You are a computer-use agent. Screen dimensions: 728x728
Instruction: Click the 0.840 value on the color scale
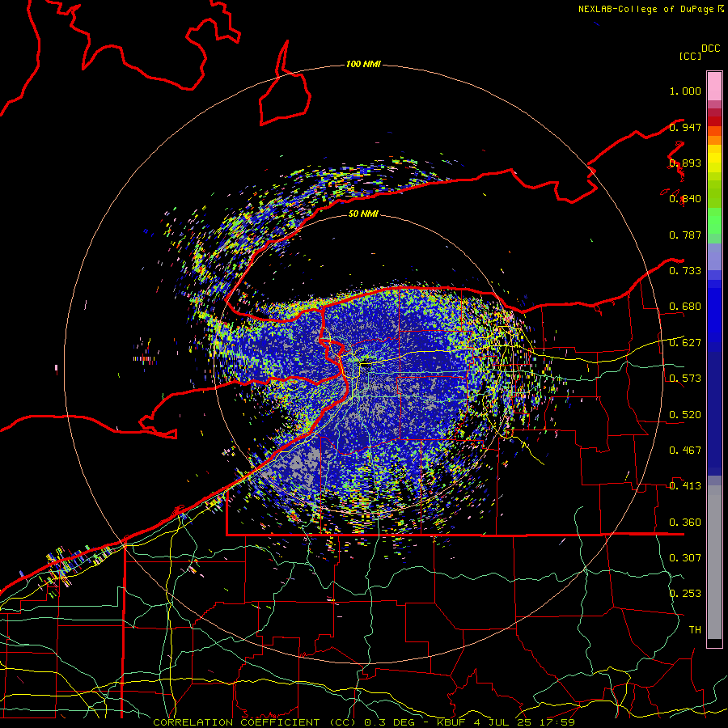click(x=685, y=199)
